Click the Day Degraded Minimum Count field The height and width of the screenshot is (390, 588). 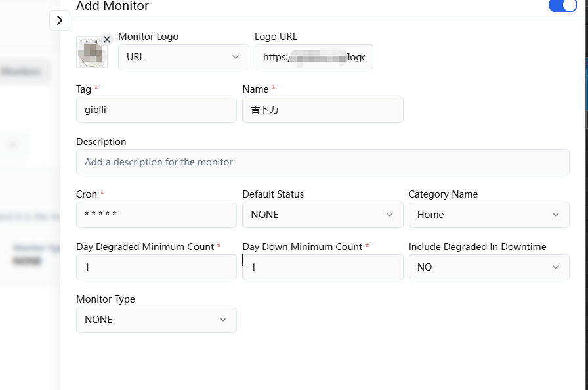(156, 267)
